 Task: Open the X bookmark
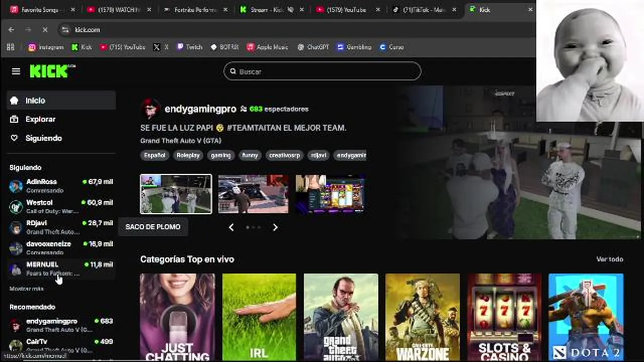(160, 47)
